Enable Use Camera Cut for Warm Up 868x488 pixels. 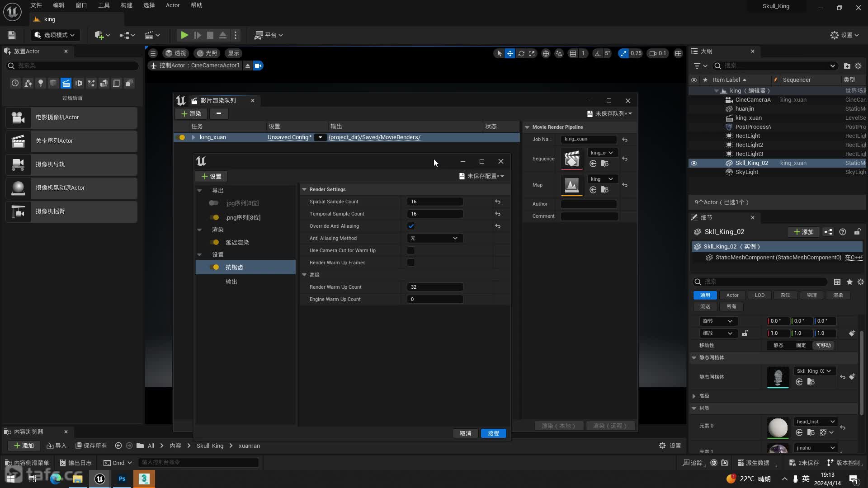[411, 250]
